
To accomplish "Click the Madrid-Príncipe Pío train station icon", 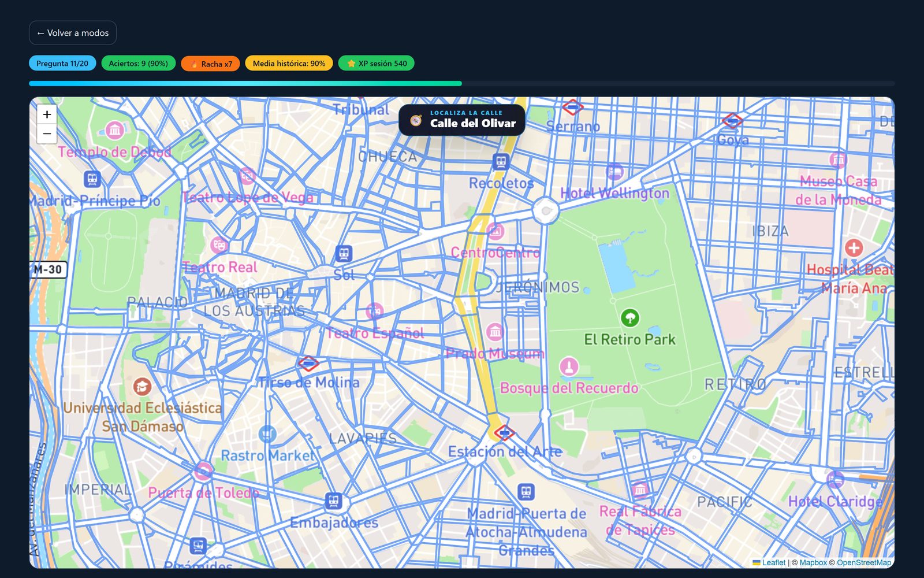I will [92, 179].
